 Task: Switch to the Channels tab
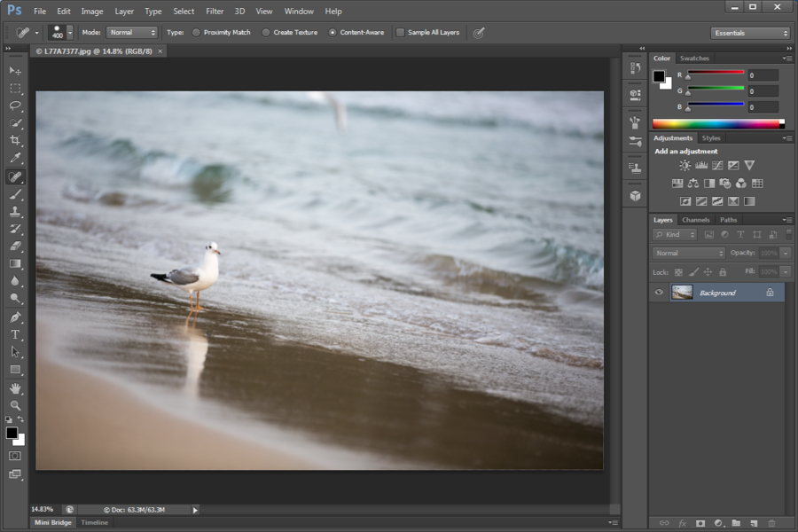click(695, 220)
